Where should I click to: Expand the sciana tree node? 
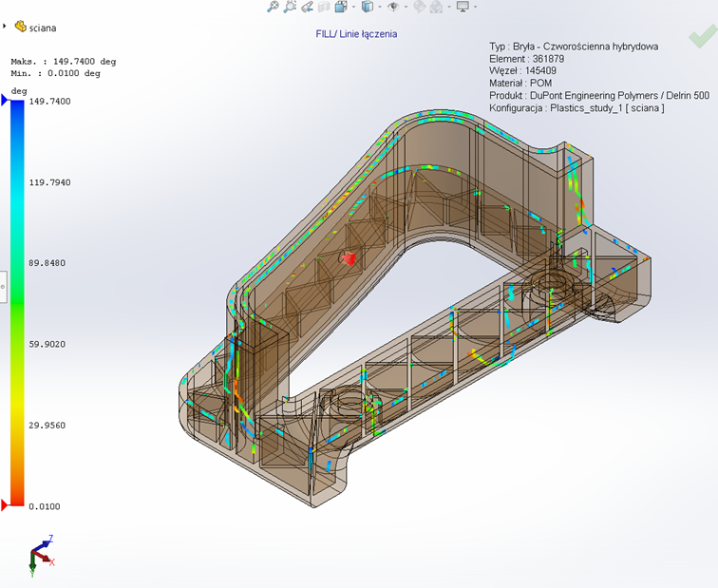point(6,28)
